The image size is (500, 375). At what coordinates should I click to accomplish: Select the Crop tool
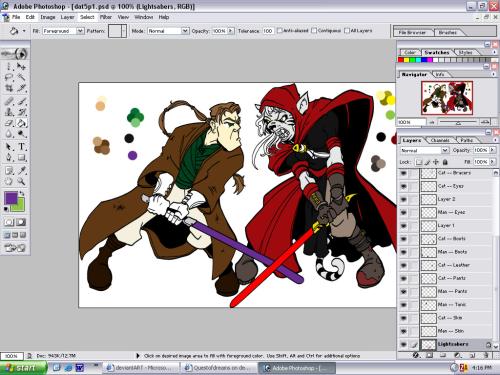point(9,88)
